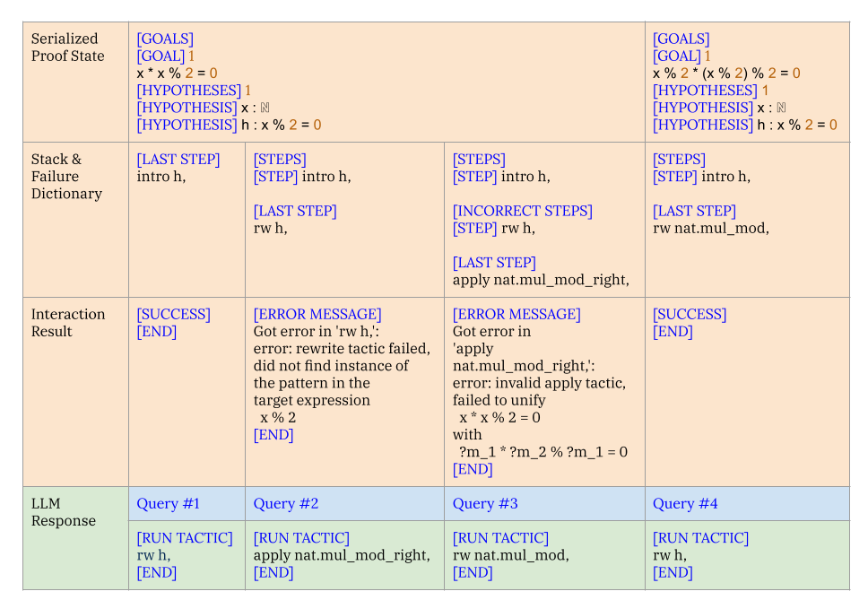Screen dimensions: 868x600
Task: Select the LLM Response row label
Action: [64, 512]
